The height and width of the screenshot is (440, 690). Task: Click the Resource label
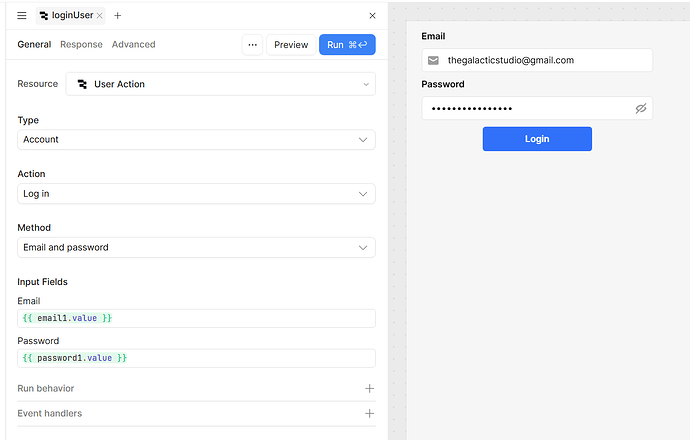37,84
